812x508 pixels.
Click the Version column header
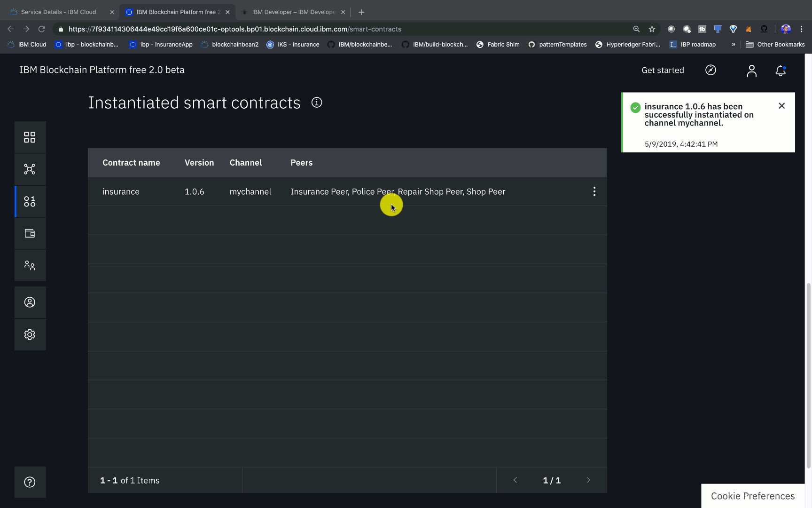click(x=199, y=163)
